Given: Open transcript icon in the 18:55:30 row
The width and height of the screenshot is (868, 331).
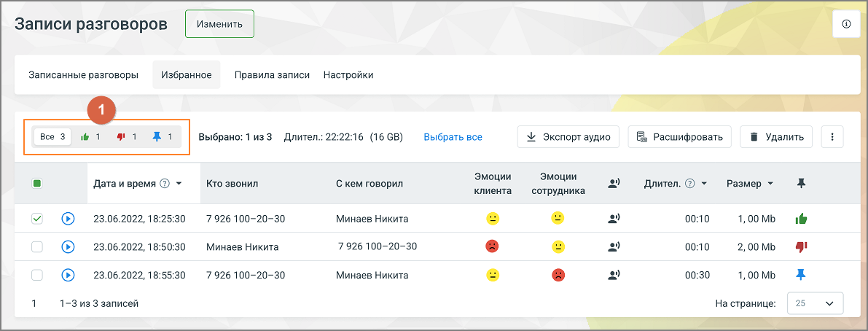Looking at the screenshot, I should [x=614, y=275].
